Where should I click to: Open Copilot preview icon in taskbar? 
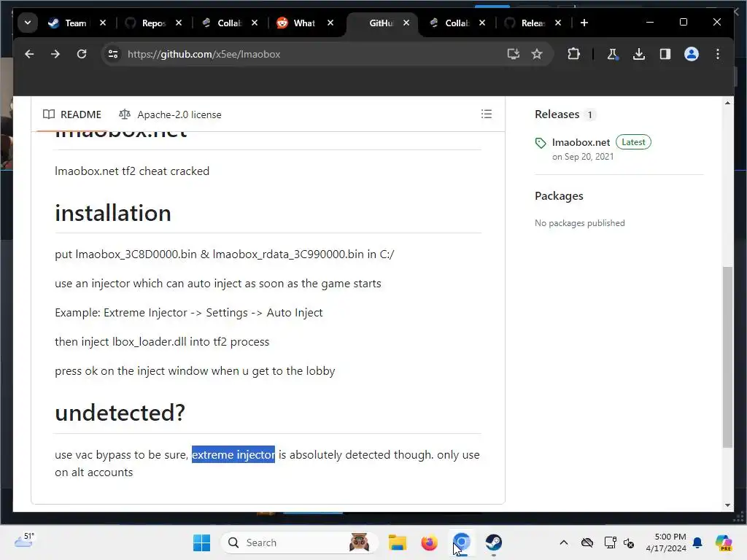pyautogui.click(x=724, y=542)
